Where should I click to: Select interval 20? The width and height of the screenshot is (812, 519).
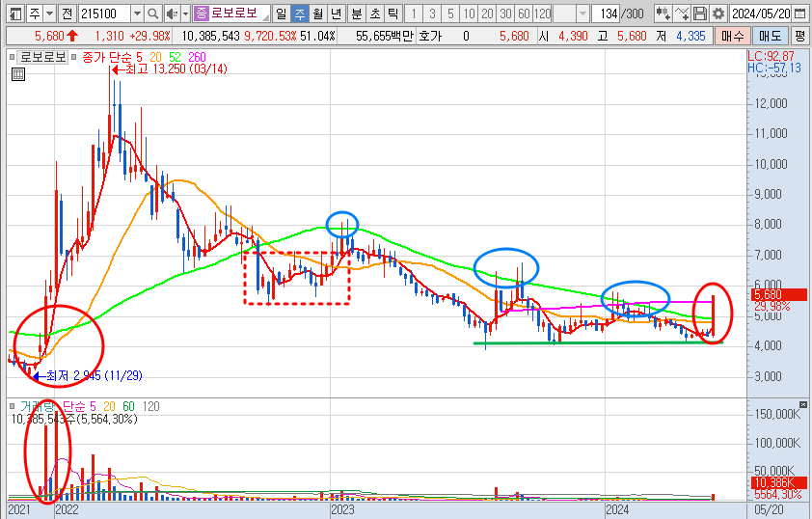click(x=487, y=14)
